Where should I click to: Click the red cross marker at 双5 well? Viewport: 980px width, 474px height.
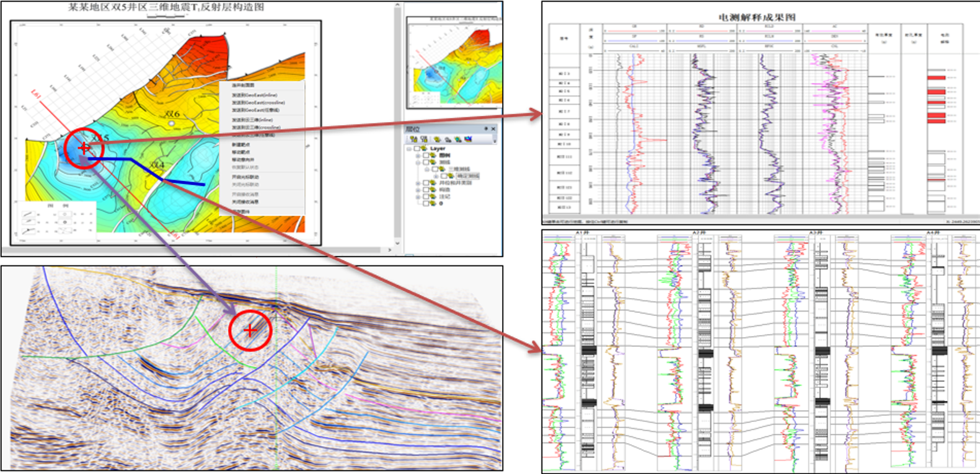point(84,147)
